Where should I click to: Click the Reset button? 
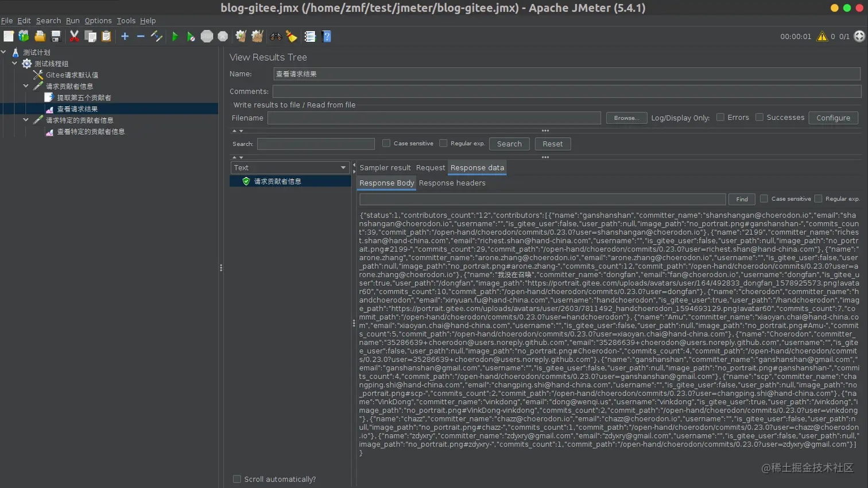click(552, 144)
